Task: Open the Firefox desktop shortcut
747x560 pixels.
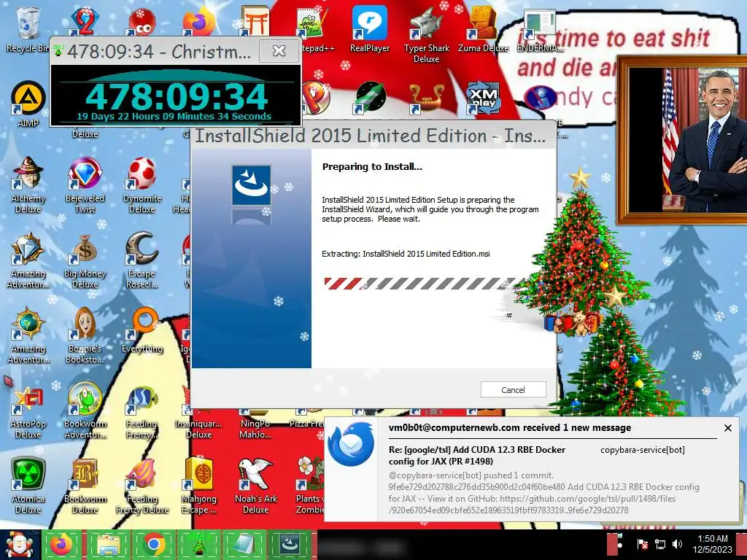Action: 198,22
